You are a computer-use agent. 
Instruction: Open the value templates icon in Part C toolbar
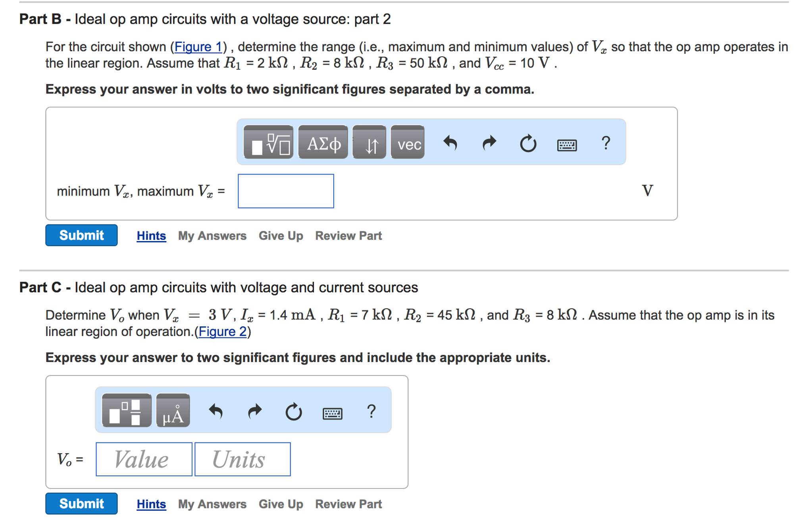coord(127,411)
